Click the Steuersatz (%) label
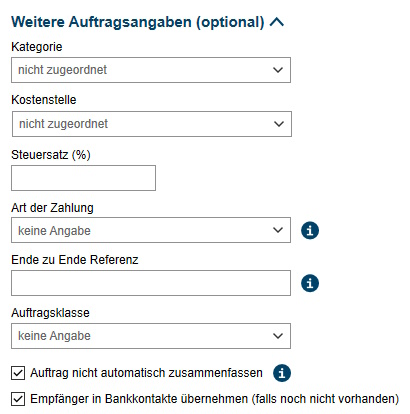 click(51, 155)
